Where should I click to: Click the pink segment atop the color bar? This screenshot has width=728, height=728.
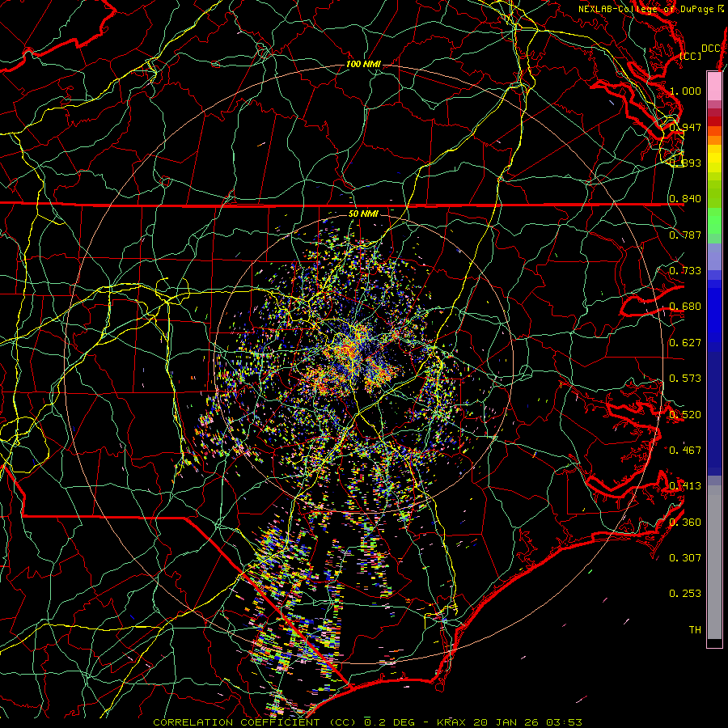(x=714, y=86)
